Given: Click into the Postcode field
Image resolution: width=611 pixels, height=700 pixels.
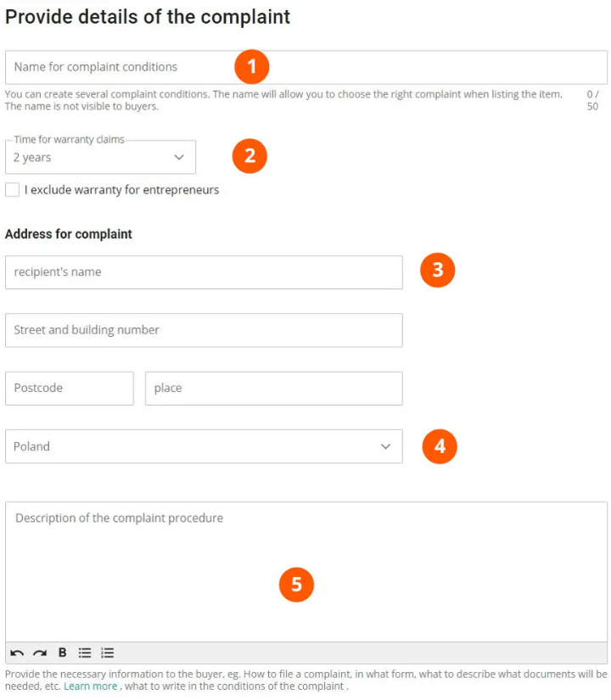Looking at the screenshot, I should click(x=70, y=388).
